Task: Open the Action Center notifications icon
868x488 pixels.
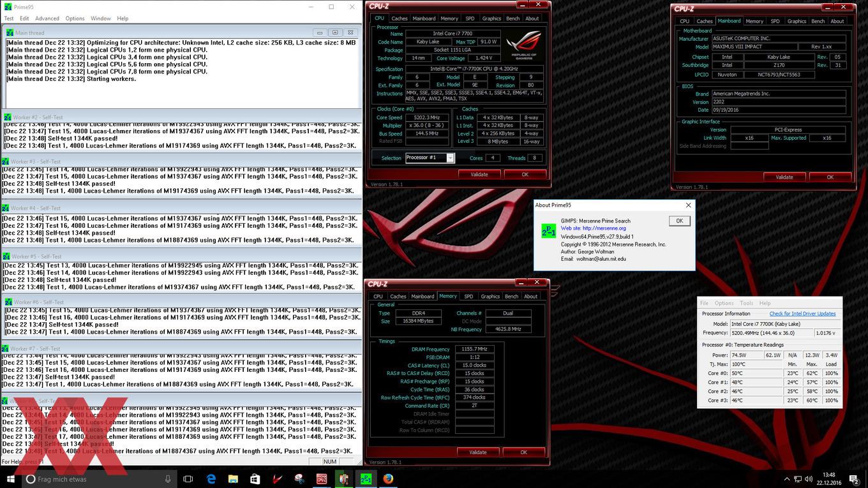Action: (x=853, y=479)
